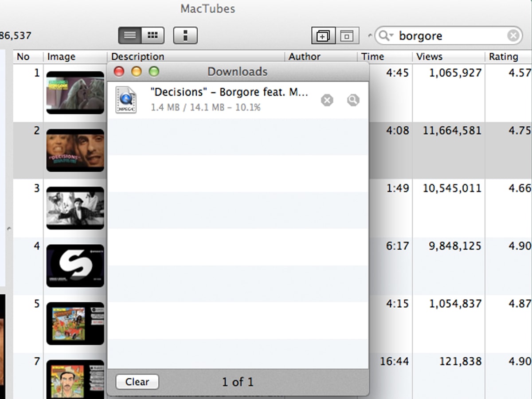
Task: Select the list view icon
Action: (x=129, y=35)
